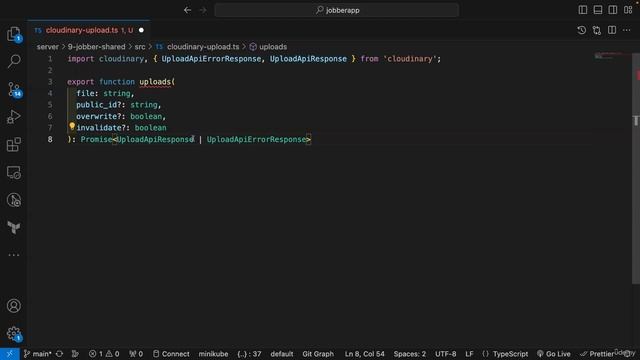Image resolution: width=640 pixels, height=360 pixels.
Task: Click the vertical editor scrollbar
Action: [636, 168]
